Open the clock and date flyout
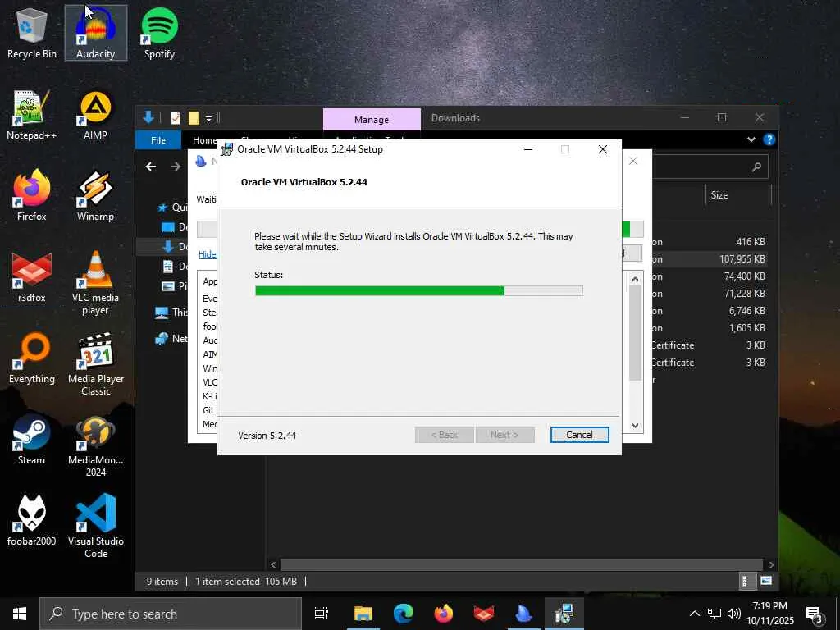 point(769,614)
